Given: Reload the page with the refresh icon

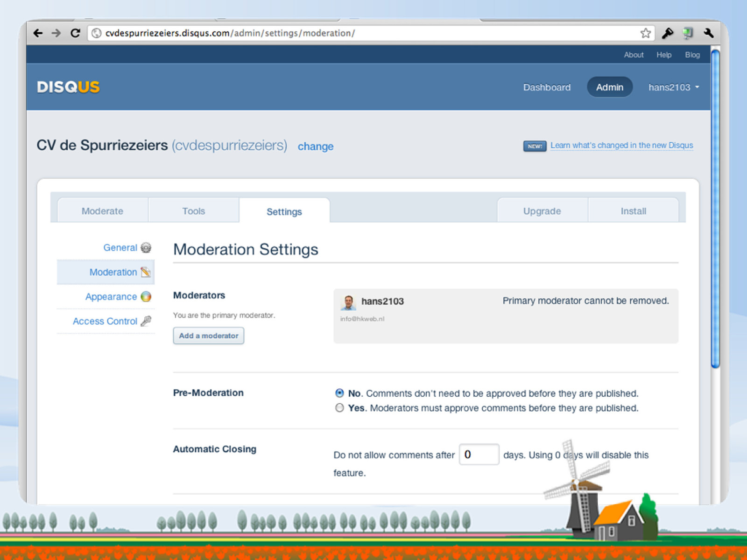Looking at the screenshot, I should click(x=75, y=33).
